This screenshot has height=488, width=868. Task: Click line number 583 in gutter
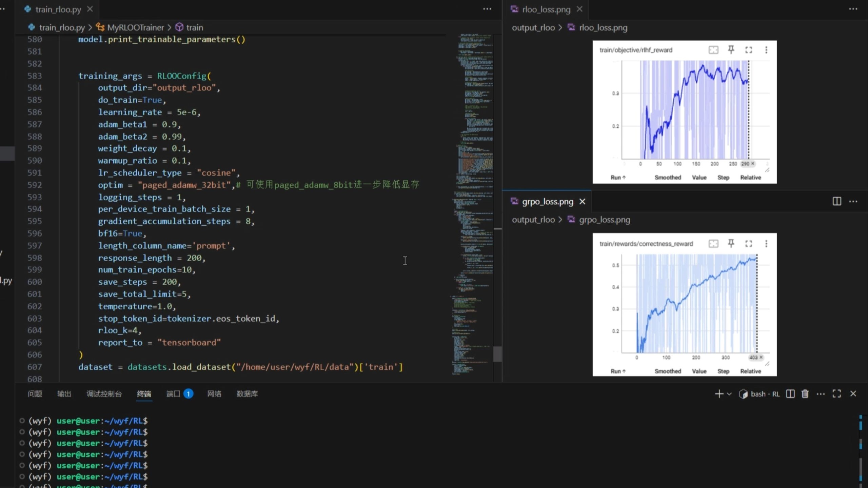[35, 76]
